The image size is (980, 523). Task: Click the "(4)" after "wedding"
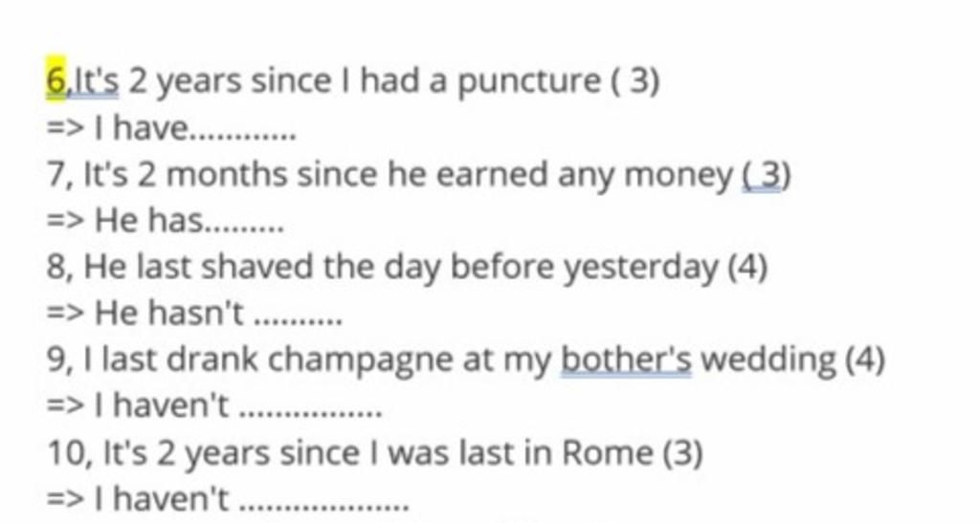coord(865,361)
